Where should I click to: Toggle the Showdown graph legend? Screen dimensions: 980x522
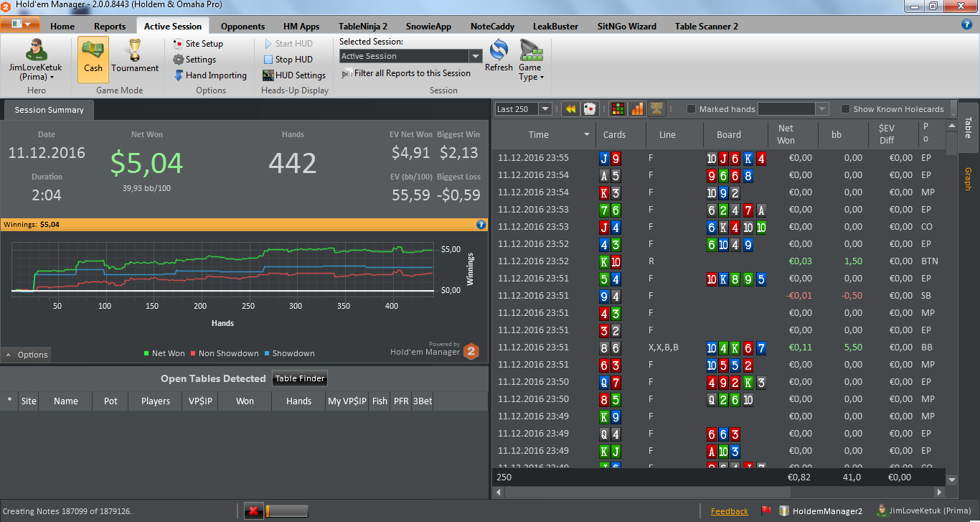click(x=289, y=353)
